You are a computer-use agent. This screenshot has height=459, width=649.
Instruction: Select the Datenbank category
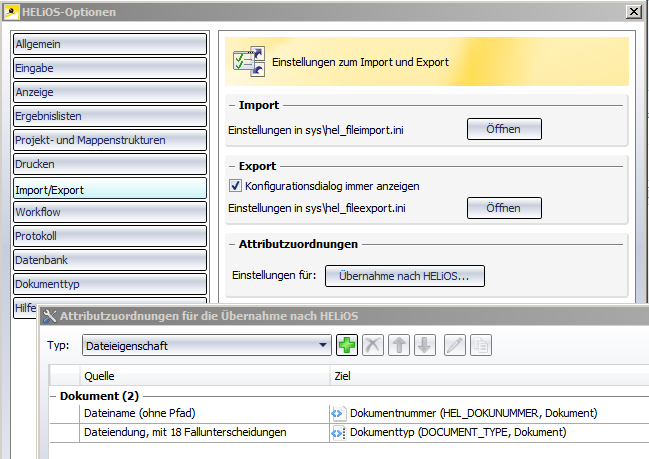(x=110, y=260)
